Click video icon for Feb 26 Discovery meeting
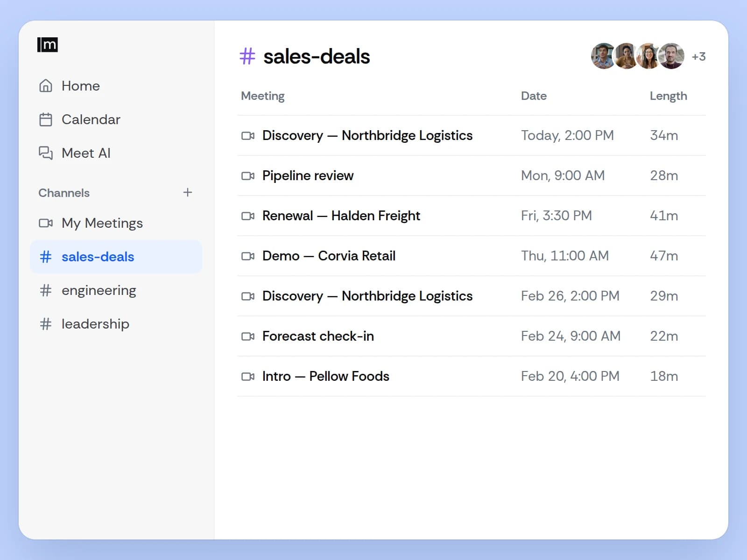The image size is (747, 560). click(x=248, y=296)
